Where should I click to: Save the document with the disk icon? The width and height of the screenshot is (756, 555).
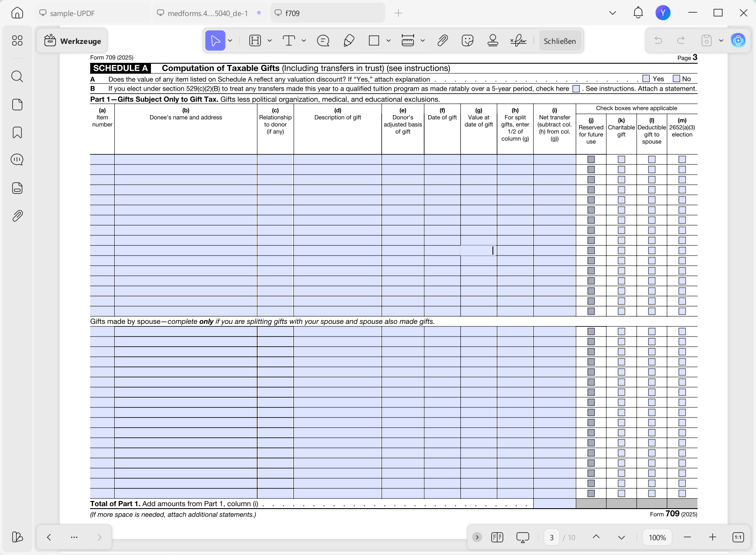(707, 40)
